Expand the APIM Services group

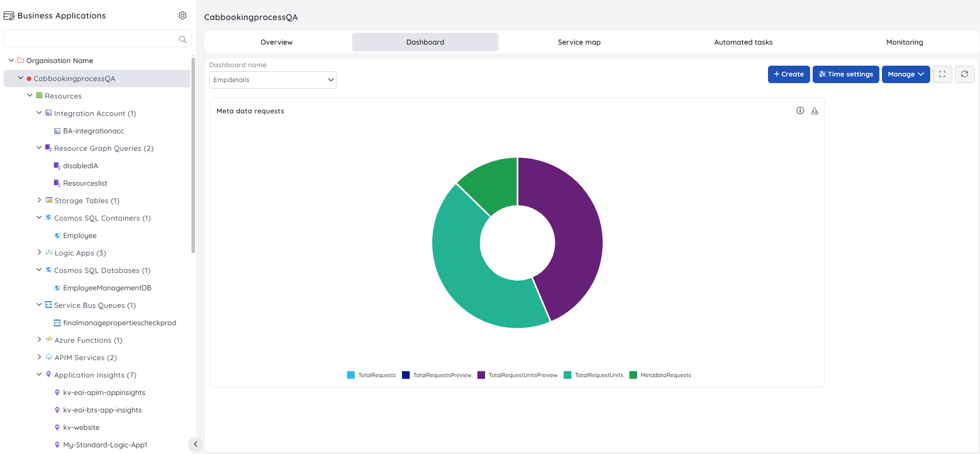coord(39,357)
